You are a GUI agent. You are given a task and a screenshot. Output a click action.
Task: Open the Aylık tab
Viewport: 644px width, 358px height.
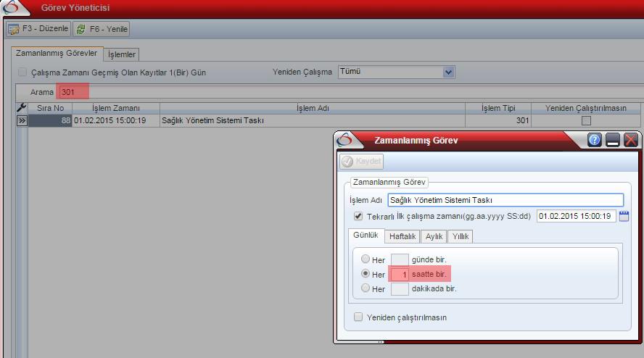pos(434,236)
